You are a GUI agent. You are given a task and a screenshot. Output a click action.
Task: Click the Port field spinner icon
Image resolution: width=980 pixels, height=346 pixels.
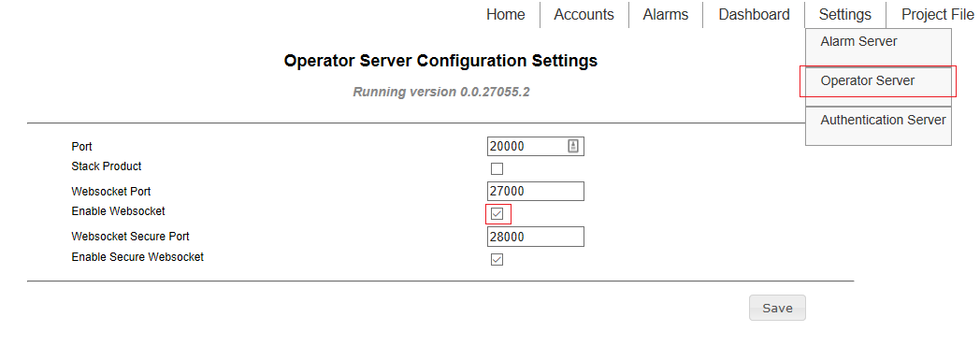click(x=573, y=146)
